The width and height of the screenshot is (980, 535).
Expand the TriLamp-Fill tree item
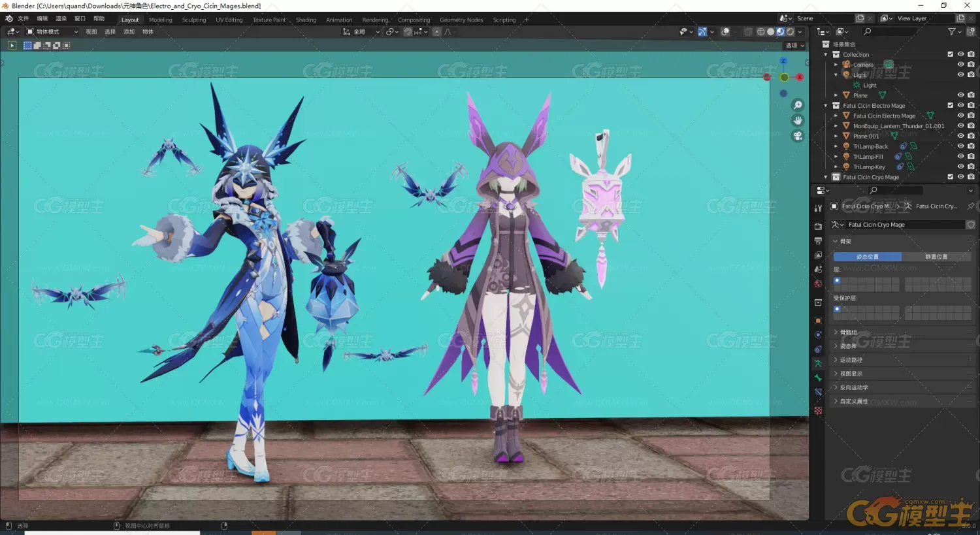coord(836,157)
